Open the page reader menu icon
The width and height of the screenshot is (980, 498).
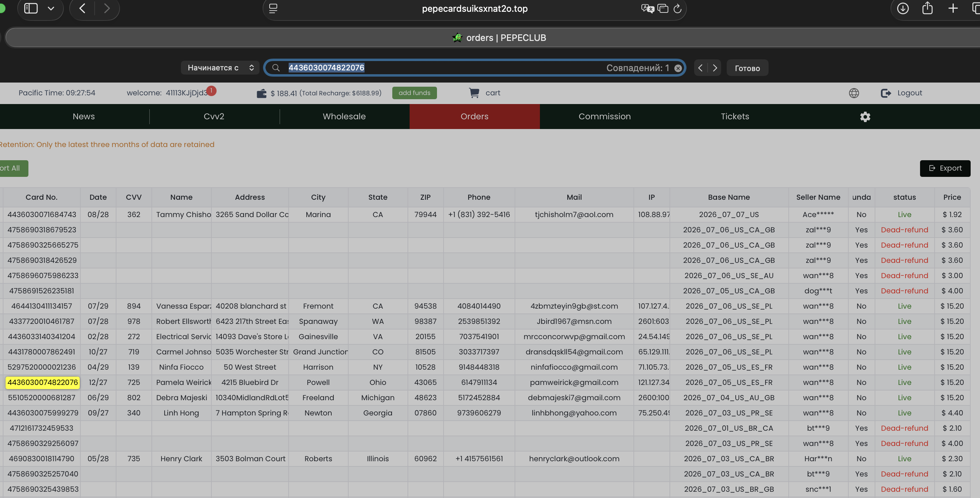273,8
